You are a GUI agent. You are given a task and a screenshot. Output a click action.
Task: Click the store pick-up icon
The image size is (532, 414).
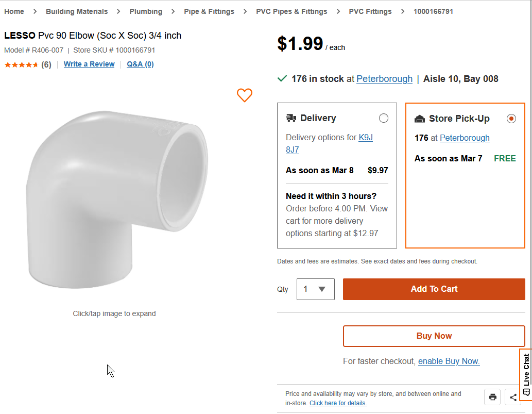click(x=420, y=119)
